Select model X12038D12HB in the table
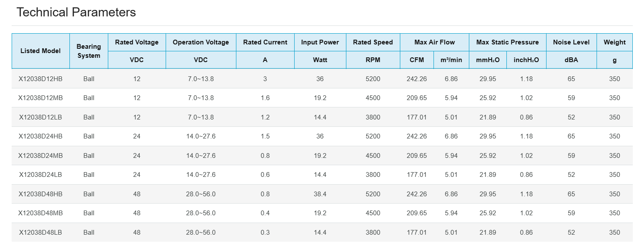 coord(41,79)
